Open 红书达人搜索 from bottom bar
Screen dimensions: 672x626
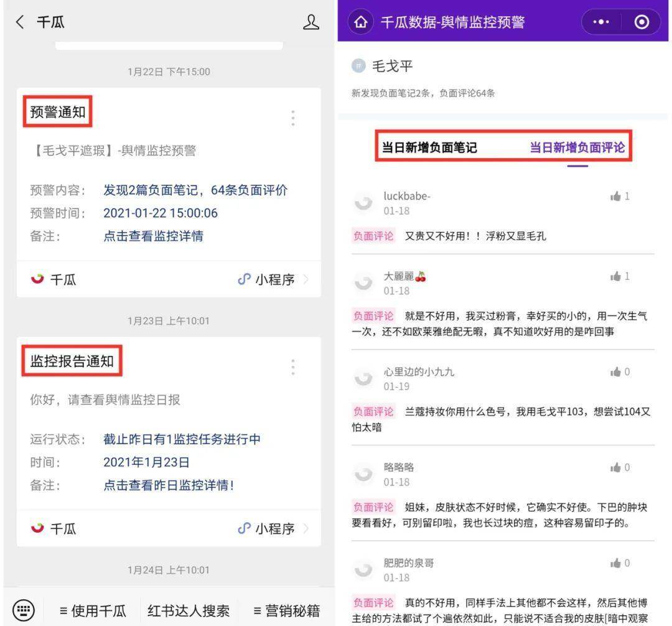[189, 610]
